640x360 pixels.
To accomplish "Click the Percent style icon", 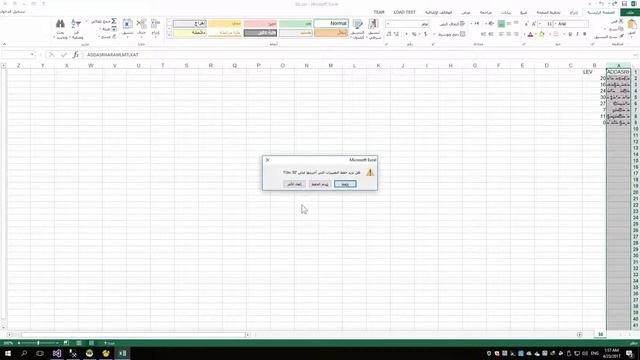I will [x=414, y=34].
